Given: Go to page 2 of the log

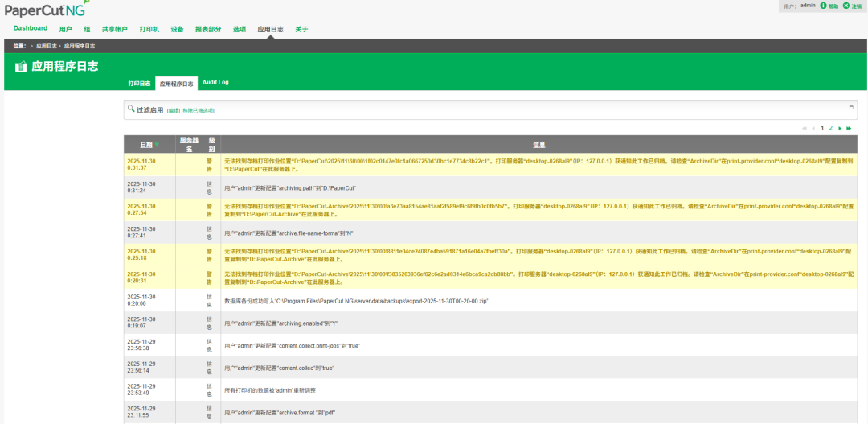Looking at the screenshot, I should point(831,128).
